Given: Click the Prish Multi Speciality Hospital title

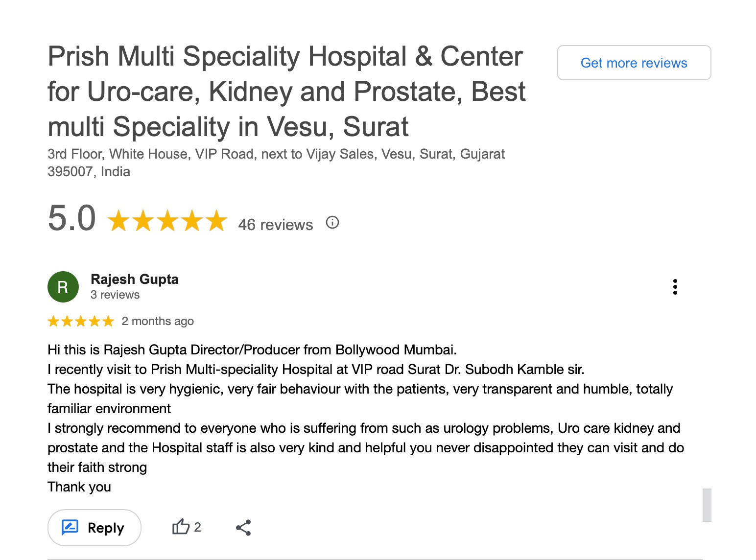Looking at the screenshot, I should click(x=286, y=92).
